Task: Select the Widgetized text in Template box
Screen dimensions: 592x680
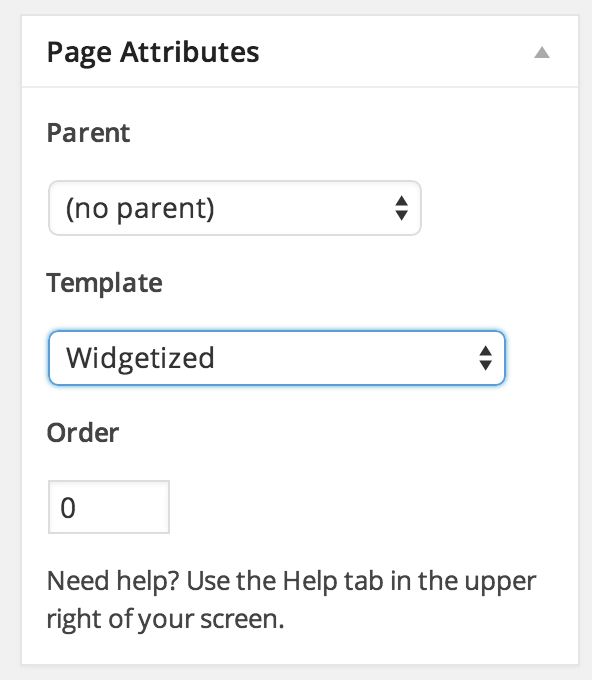Action: click(x=140, y=359)
